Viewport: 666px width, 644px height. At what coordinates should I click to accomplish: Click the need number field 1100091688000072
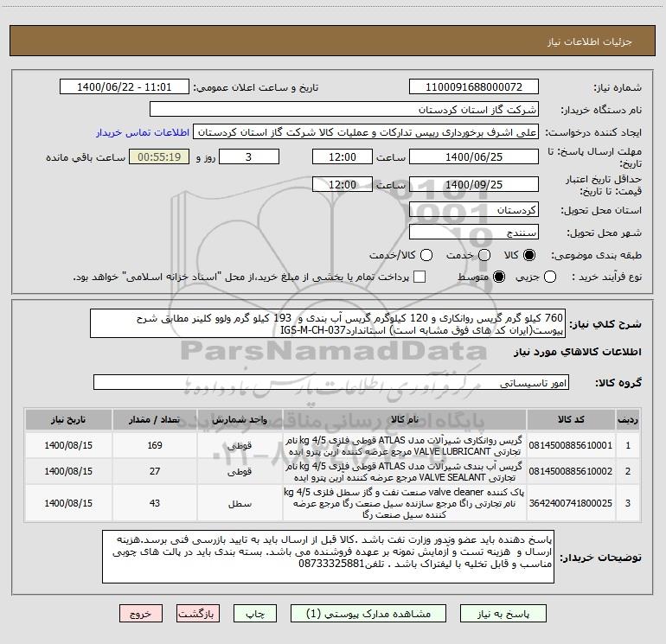(x=474, y=87)
